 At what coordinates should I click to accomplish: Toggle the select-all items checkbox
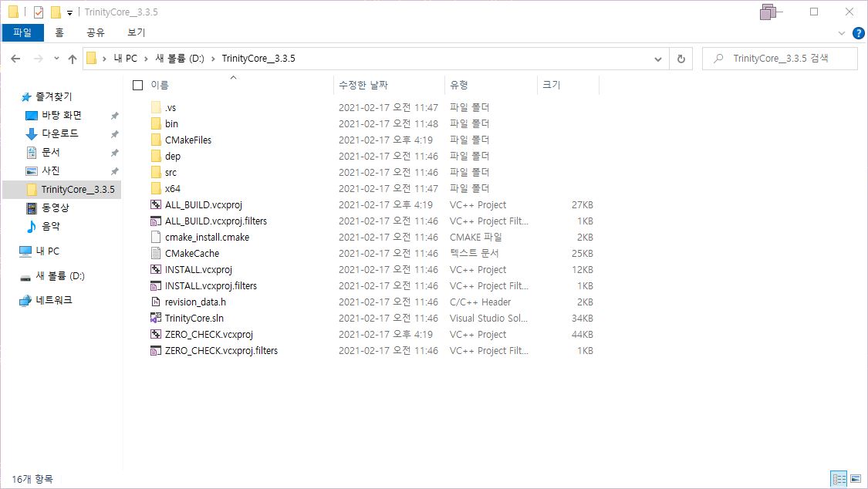pyautogui.click(x=138, y=85)
